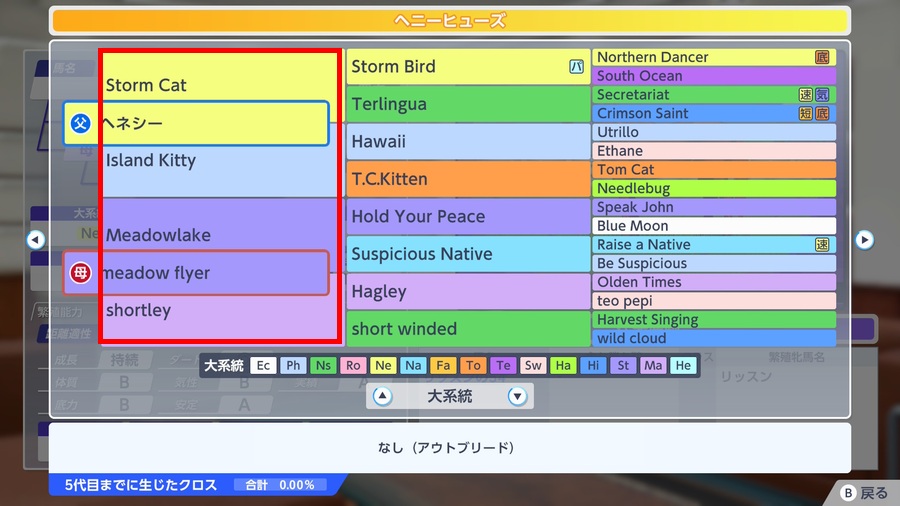Select the Fa lineage legend chip
This screenshot has height=506, width=900.
443,365
